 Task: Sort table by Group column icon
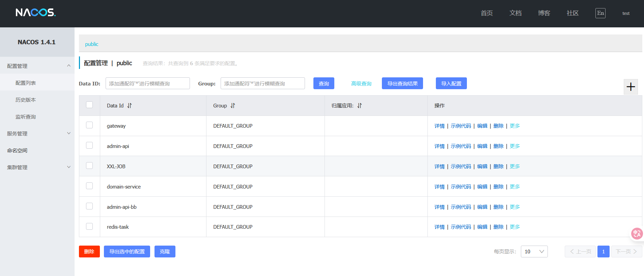click(233, 106)
